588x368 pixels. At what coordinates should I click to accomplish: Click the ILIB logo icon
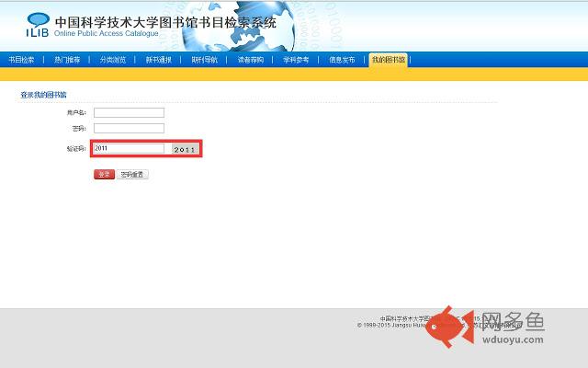coord(38,25)
